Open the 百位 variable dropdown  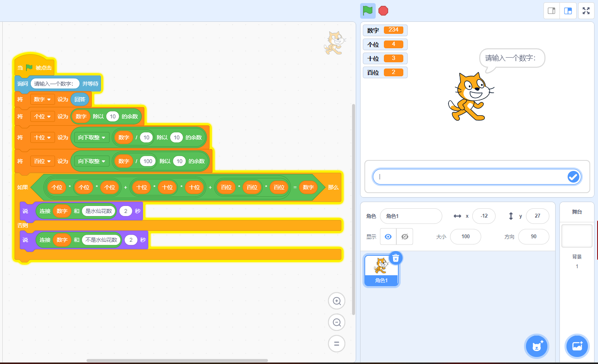[42, 161]
